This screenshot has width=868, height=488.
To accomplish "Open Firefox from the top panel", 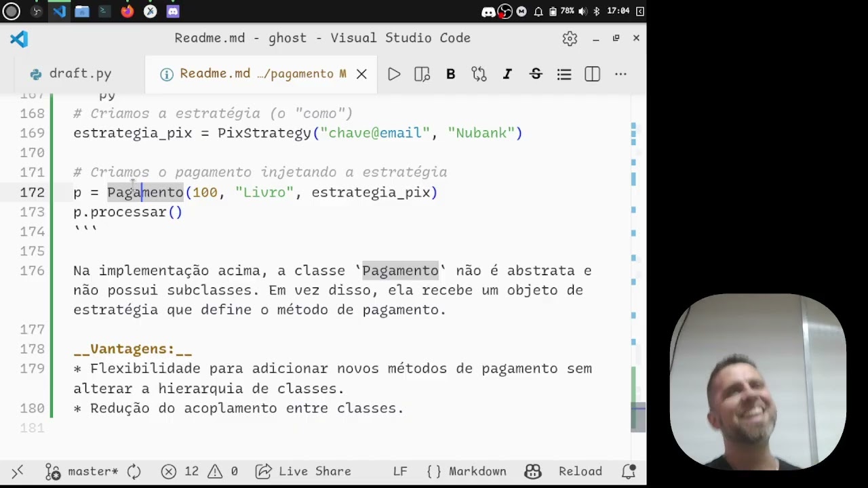I will pyautogui.click(x=127, y=11).
